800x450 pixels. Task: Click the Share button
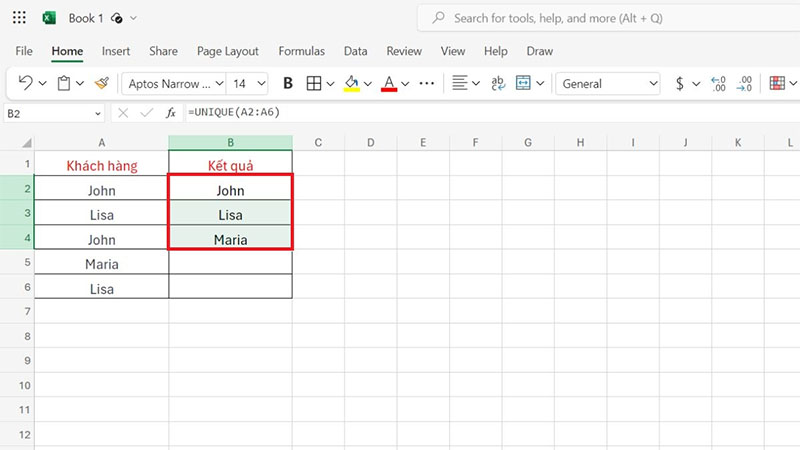(163, 51)
